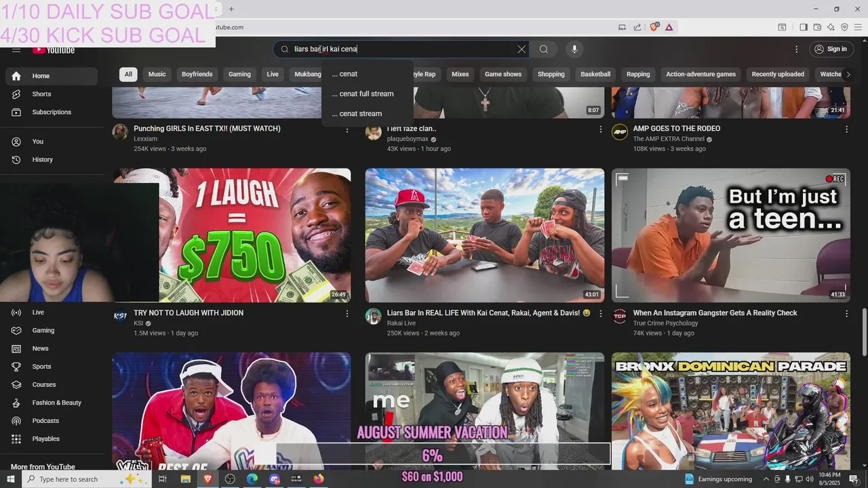Click the YouTube search magnifier button
This screenshot has width=868, height=488.
pos(544,49)
